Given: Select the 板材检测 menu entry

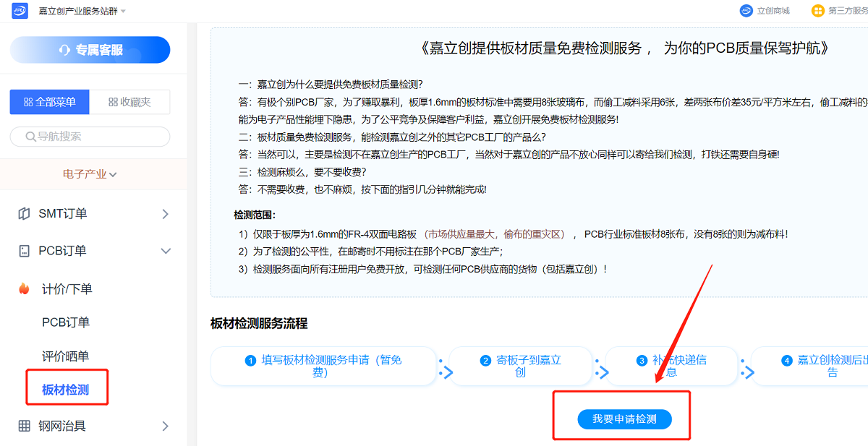Looking at the screenshot, I should pyautogui.click(x=66, y=390).
